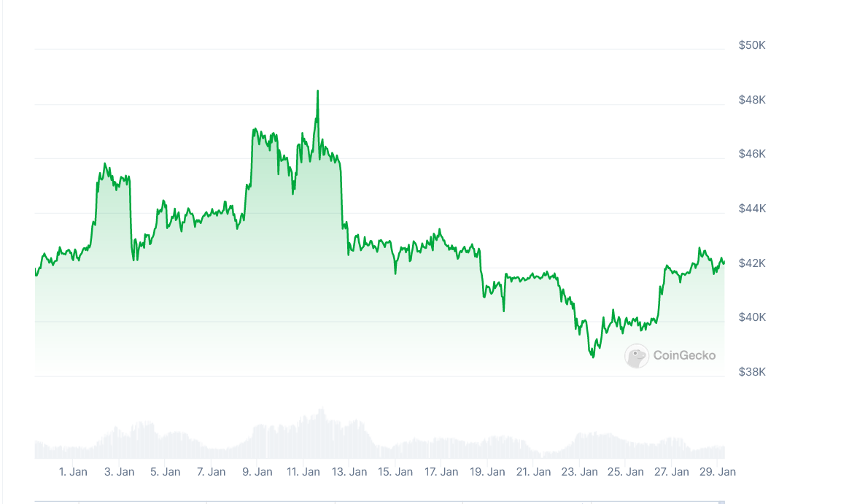Select the 21. Jan date label
849x504 pixels.
[x=533, y=472]
